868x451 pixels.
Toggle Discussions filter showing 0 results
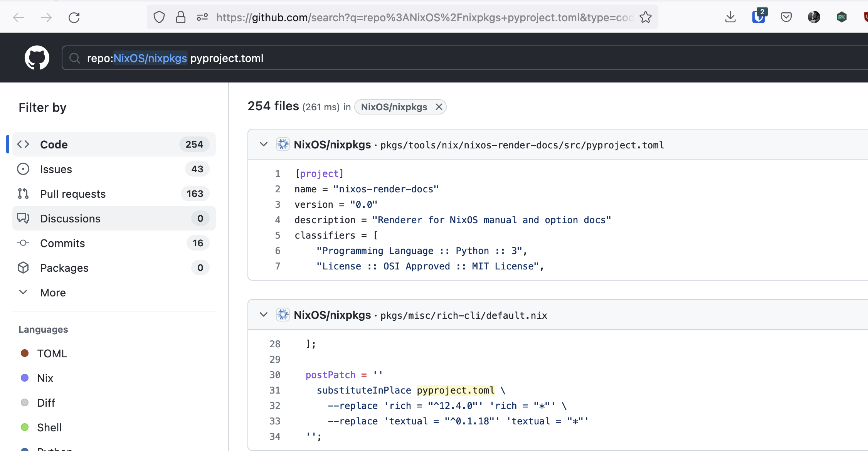(x=113, y=219)
